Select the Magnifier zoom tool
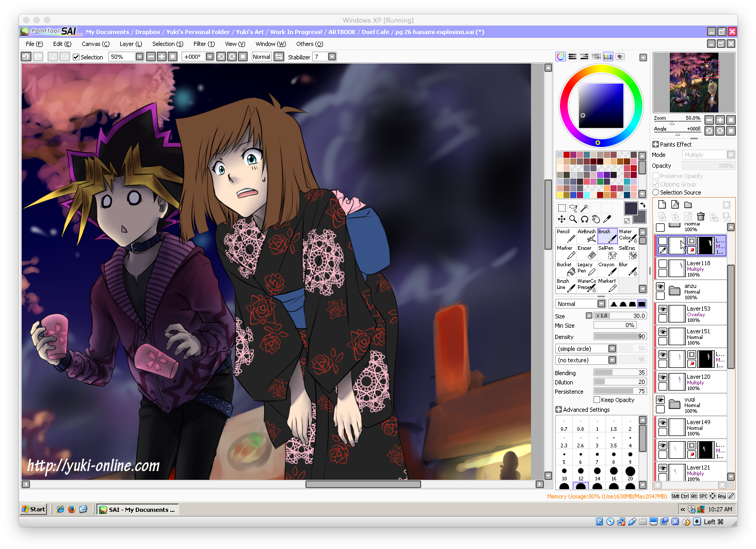The width and height of the screenshot is (756, 549). click(573, 219)
